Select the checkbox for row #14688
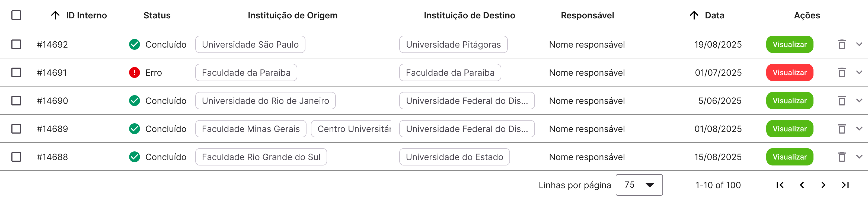868x199 pixels. [x=16, y=157]
